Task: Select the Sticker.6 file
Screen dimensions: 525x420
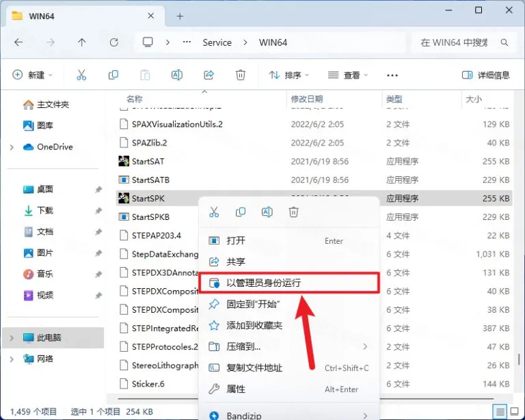Action: (157, 384)
